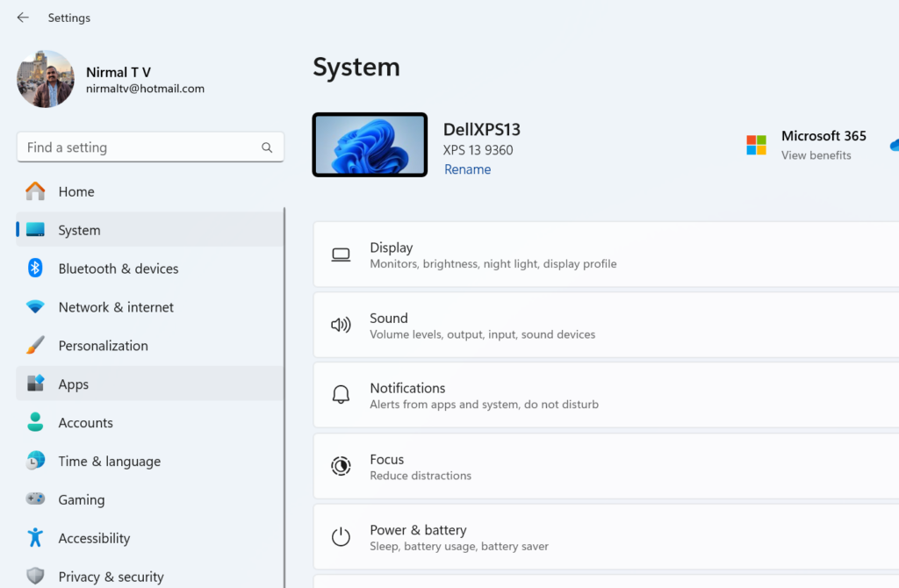
Task: Click the Apps icon in sidebar
Action: click(35, 384)
